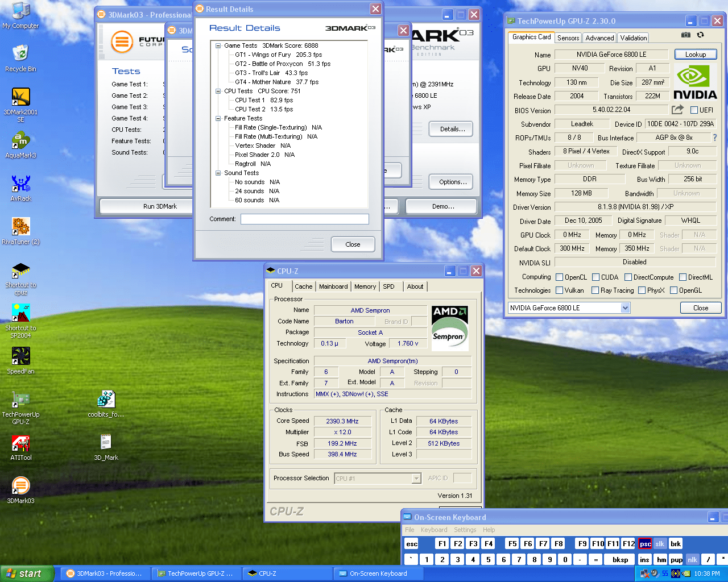Open Settings menu in On-Screen Keyboard
The width and height of the screenshot is (728, 582).
tap(465, 530)
